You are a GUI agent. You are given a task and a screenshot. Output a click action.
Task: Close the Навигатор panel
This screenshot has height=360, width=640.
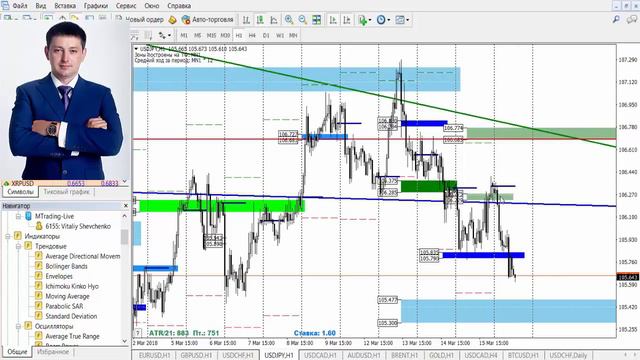coord(125,206)
